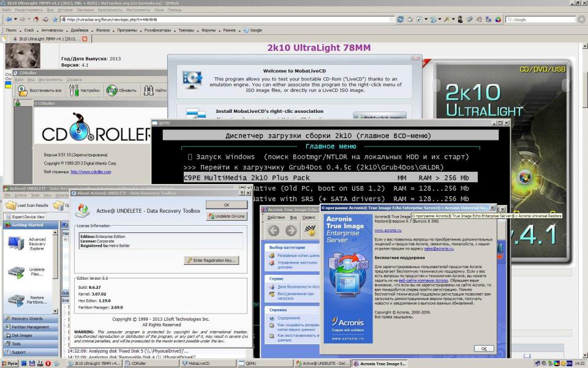Click the Acronis forward arrow icon
The height and width of the screenshot is (368, 588).
pos(291,230)
